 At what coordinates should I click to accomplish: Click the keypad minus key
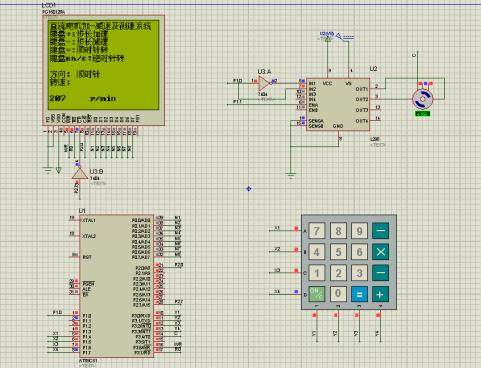pyautogui.click(x=380, y=273)
